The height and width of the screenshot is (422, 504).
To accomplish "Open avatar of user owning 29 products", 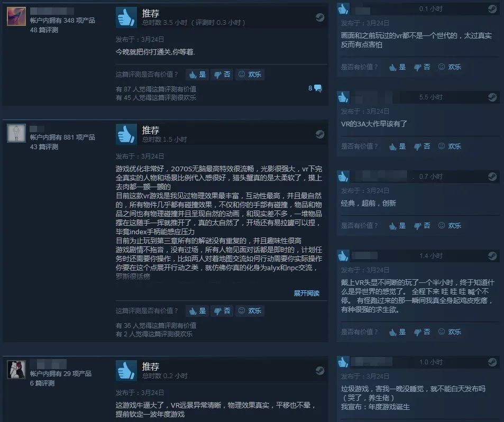I will [x=16, y=370].
